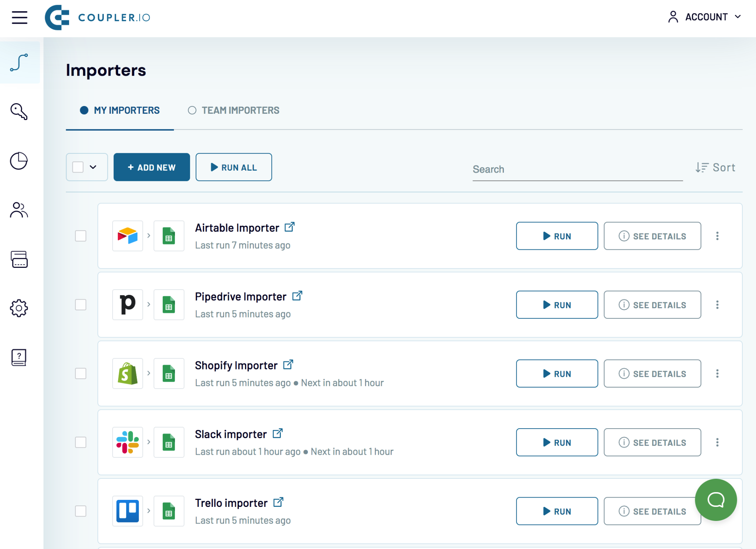Viewport: 756px width, 549px height.
Task: Select the My Importers radio option
Action: (84, 110)
